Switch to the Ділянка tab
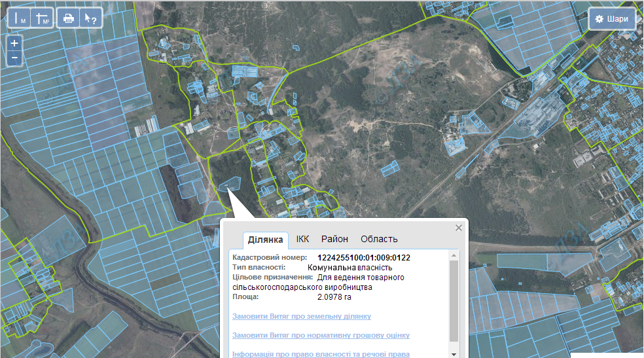644x358 pixels. [x=265, y=240]
